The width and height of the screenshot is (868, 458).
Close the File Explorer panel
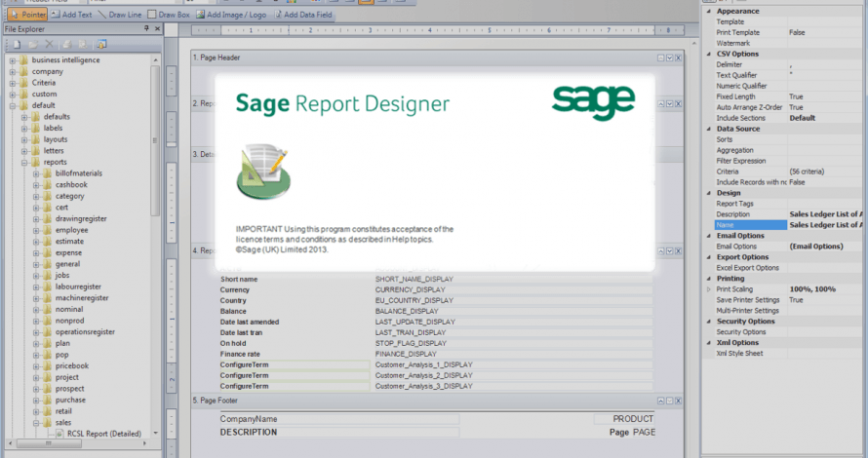157,29
